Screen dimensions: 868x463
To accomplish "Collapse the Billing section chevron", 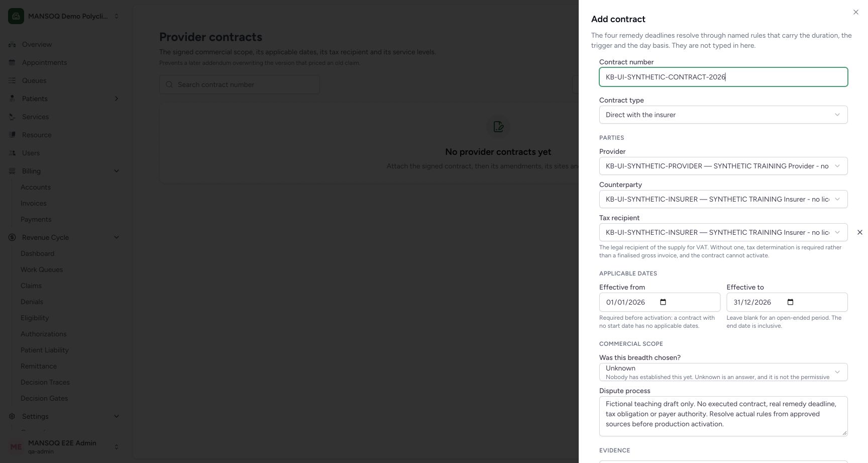I will (117, 171).
